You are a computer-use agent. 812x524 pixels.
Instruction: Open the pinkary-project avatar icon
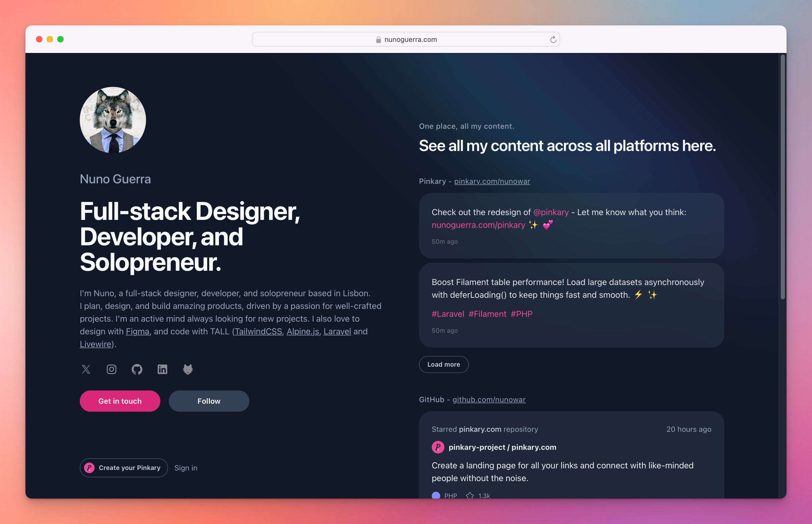[438, 447]
